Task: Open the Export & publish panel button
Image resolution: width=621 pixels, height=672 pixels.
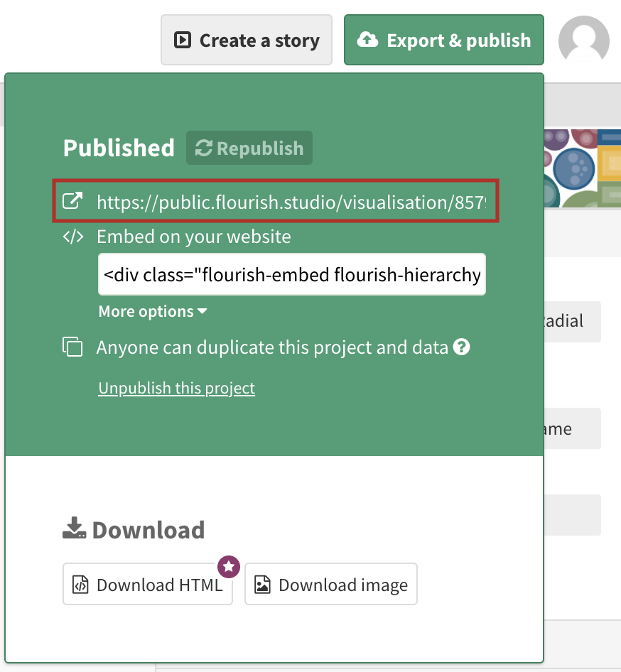Action: [443, 40]
